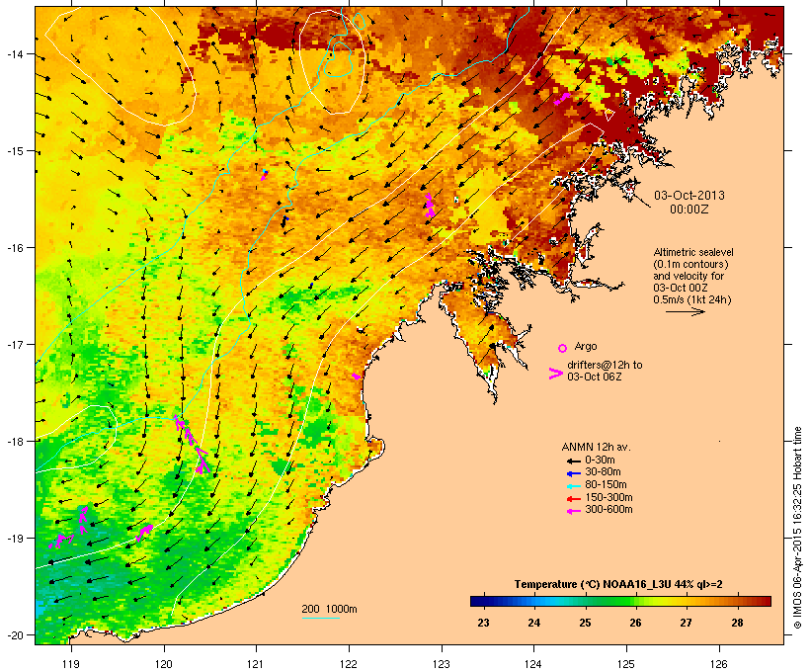Click the black 0-30m legend arrow

pos(573,461)
